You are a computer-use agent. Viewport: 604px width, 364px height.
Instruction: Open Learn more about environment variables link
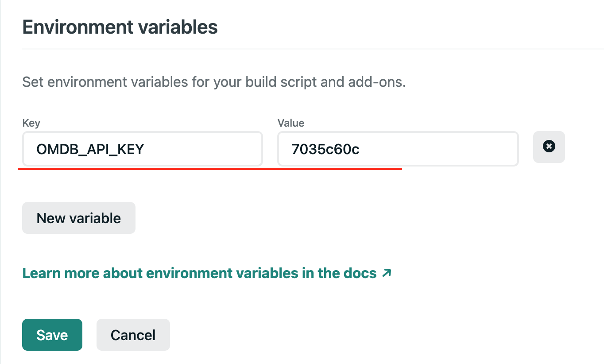pos(199,273)
